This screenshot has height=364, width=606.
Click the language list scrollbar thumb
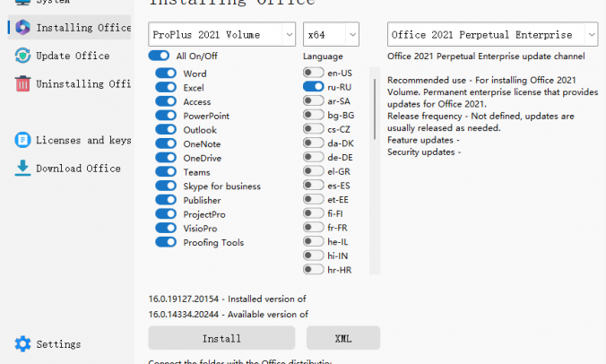point(375,109)
